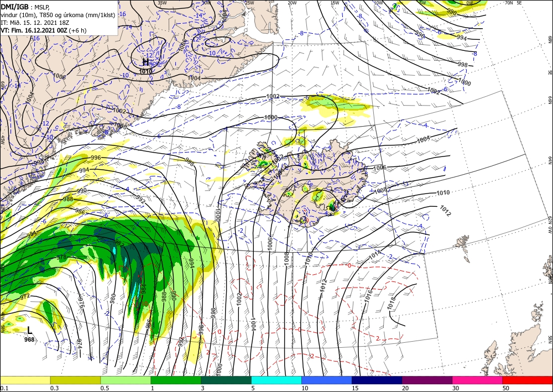Click the red 50+ mm legend swatch
This screenshot has height=392, width=553.
click(527, 380)
